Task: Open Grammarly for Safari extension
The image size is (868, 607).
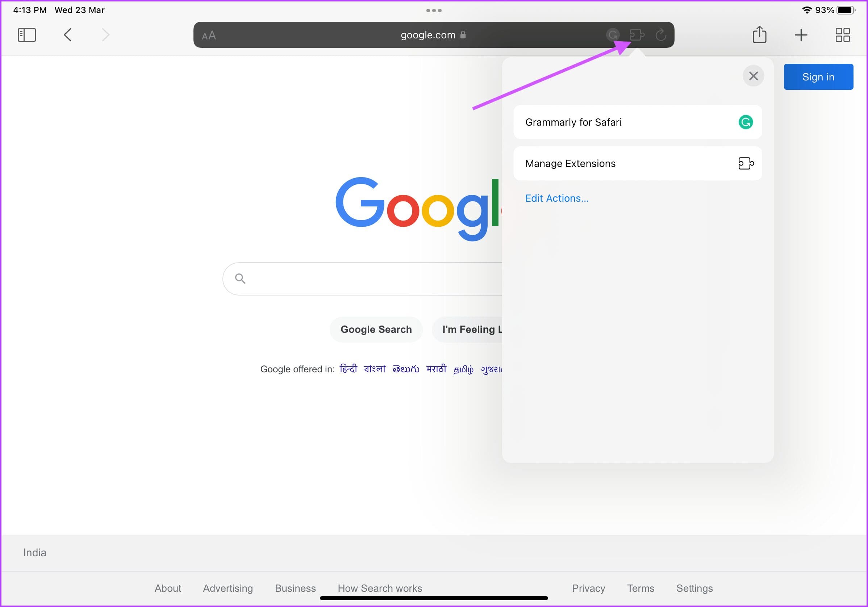Action: point(637,122)
